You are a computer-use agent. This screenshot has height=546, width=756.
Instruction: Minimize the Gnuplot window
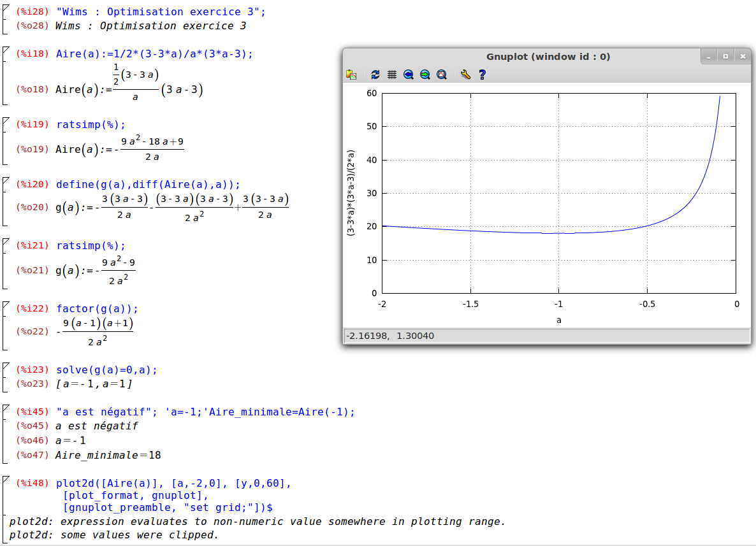(x=709, y=57)
